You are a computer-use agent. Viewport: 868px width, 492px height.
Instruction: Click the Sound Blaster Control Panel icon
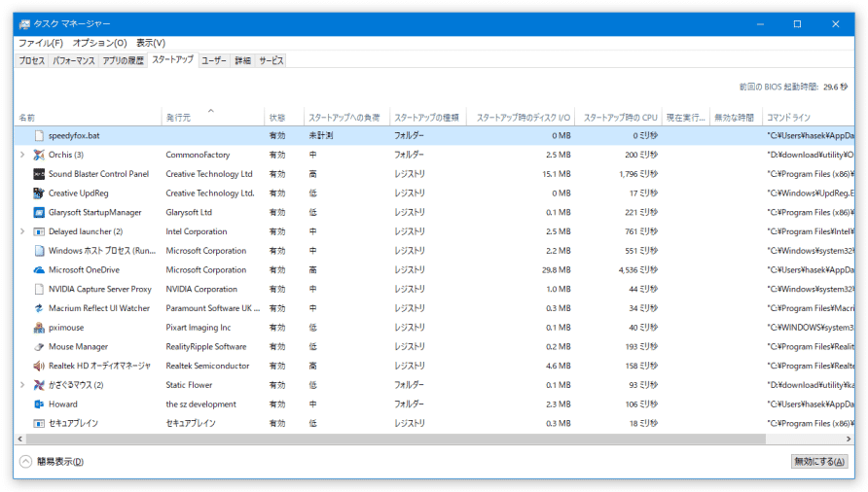coord(39,174)
